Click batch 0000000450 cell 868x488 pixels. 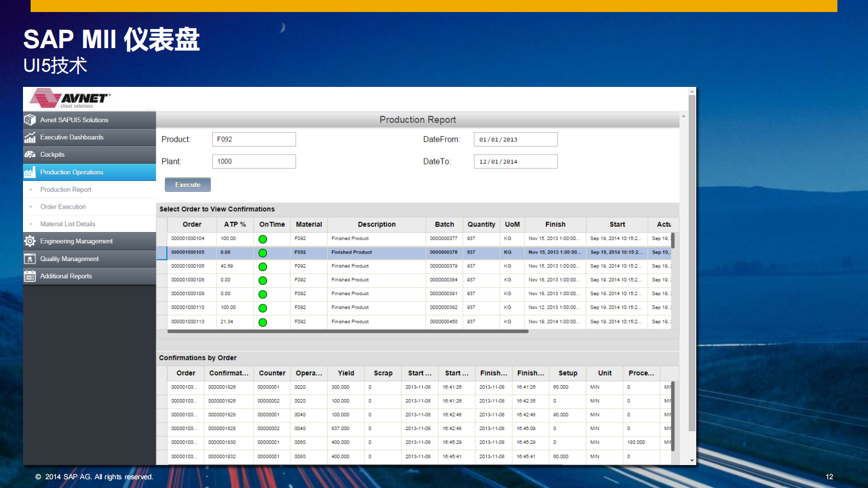pyautogui.click(x=445, y=322)
